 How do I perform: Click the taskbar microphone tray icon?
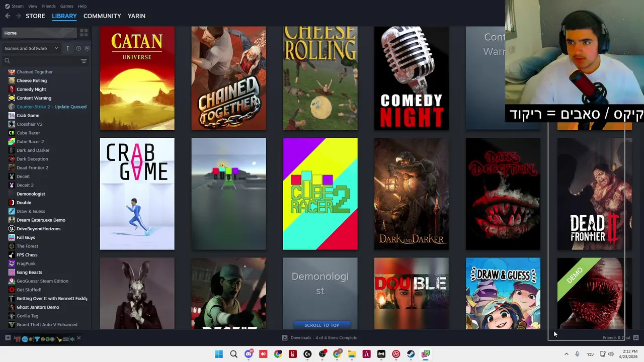(x=577, y=354)
